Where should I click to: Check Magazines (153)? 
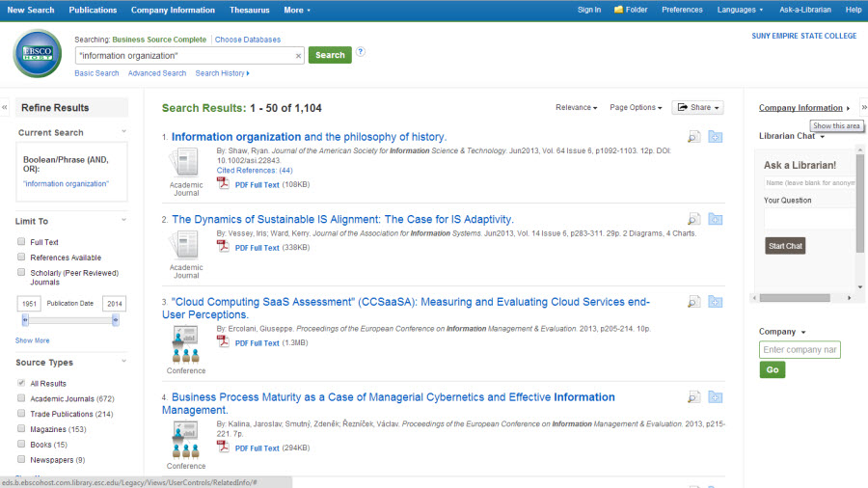tap(21, 428)
